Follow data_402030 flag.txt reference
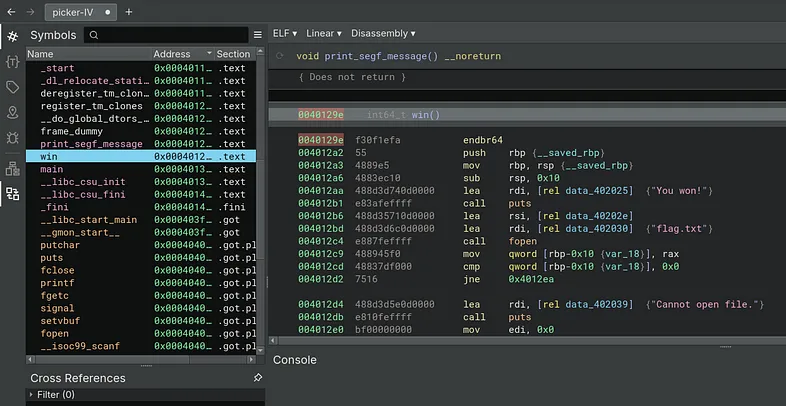The image size is (786, 406). pos(597,229)
